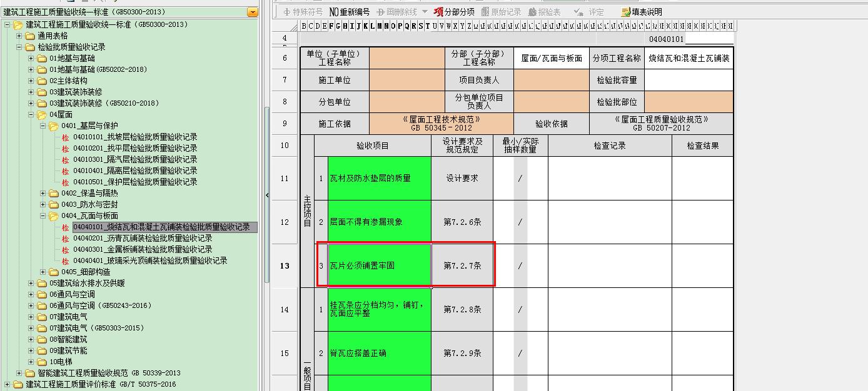Click the left panel collapse splitter arrow
868x391 pixels.
pyautogui.click(x=267, y=195)
